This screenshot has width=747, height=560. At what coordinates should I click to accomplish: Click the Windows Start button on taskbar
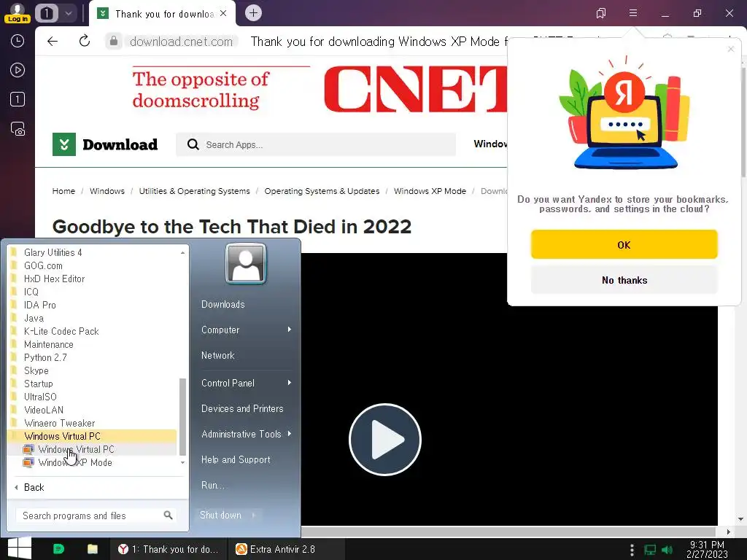pos(20,548)
